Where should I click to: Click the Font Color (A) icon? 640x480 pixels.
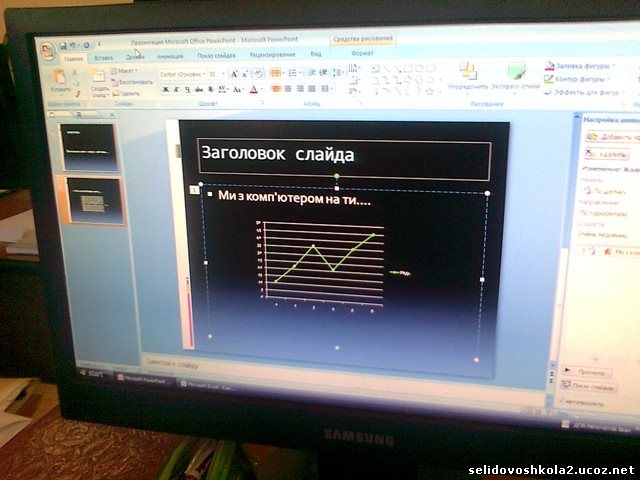254,89
